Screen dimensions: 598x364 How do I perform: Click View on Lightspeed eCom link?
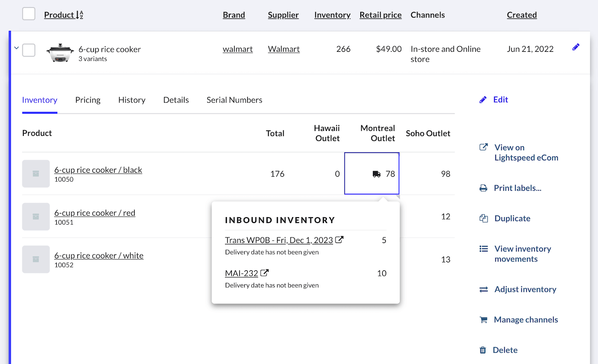click(x=526, y=152)
